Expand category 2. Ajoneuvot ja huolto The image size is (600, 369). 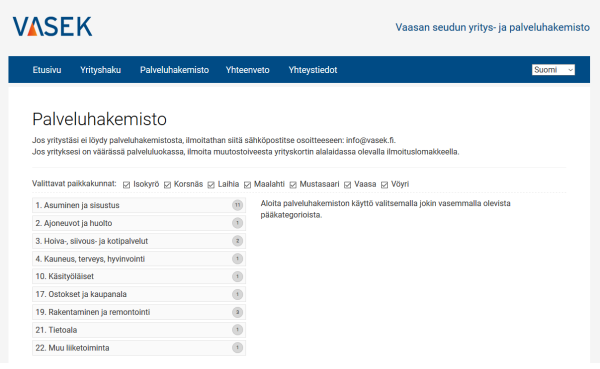[139, 223]
